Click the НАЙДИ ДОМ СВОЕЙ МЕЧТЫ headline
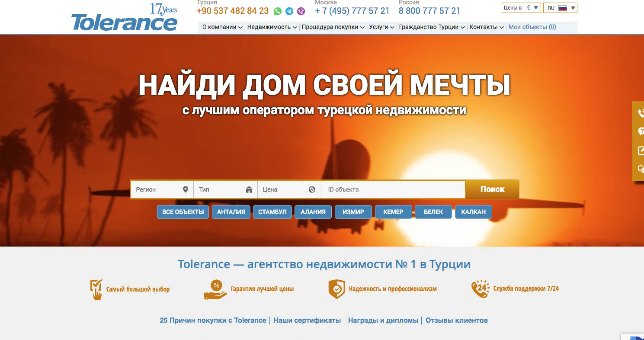 pyautogui.click(x=324, y=85)
